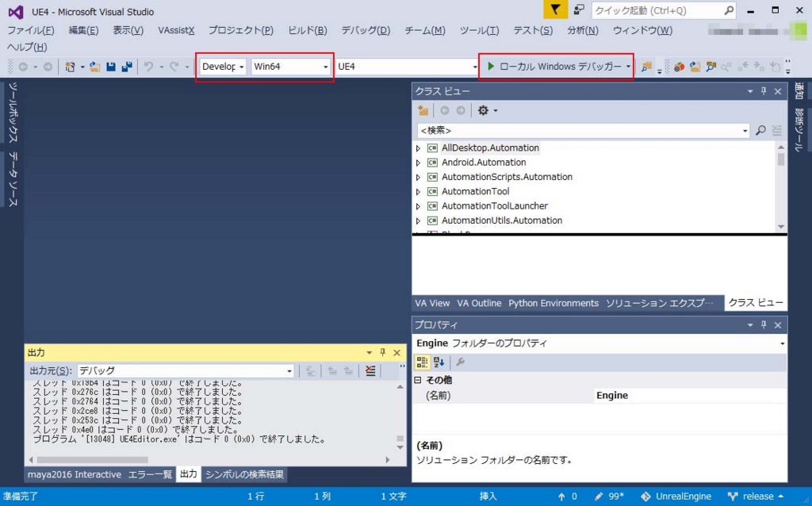Click the Navigate Backward toolbar icon
The image size is (812, 506).
23,67
